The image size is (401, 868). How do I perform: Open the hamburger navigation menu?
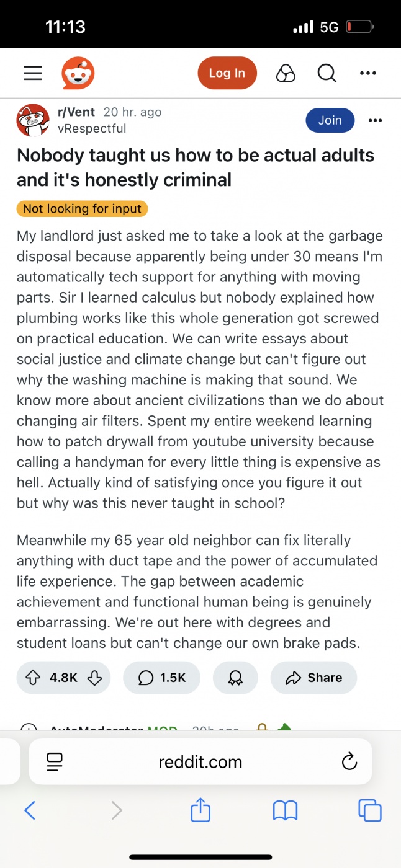click(x=33, y=73)
